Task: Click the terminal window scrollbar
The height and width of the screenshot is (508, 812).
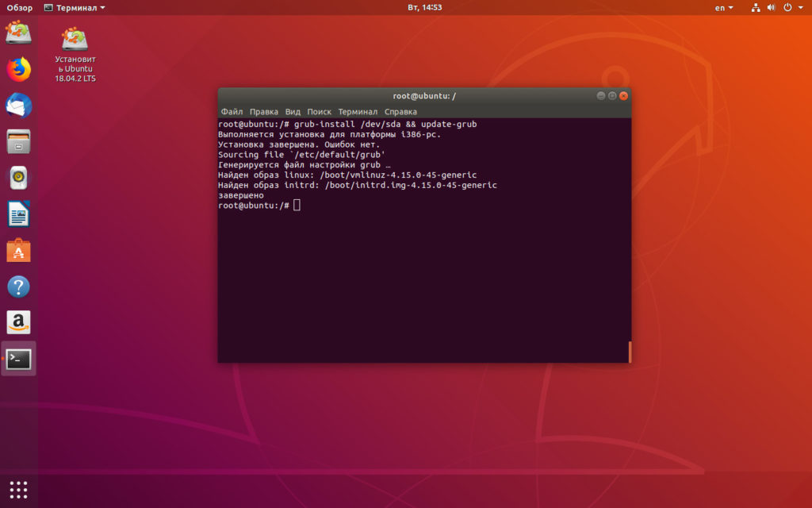Action: 630,352
